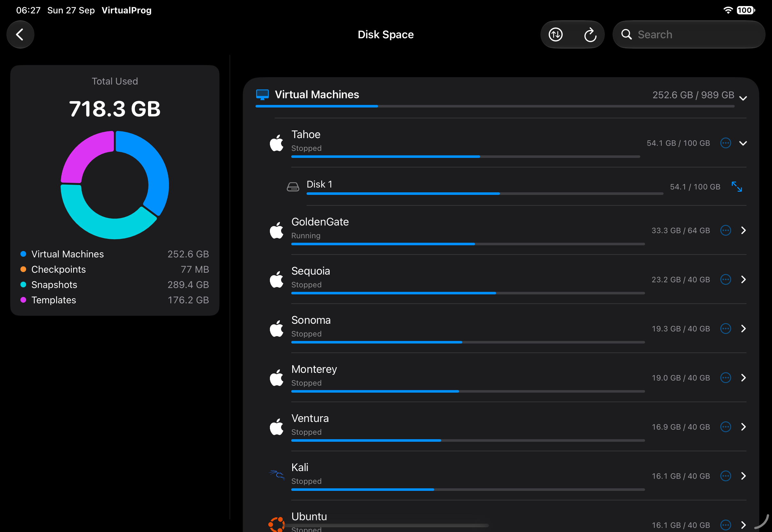This screenshot has height=532, width=772.
Task: Select the Templates legend entry
Action: pos(115,300)
